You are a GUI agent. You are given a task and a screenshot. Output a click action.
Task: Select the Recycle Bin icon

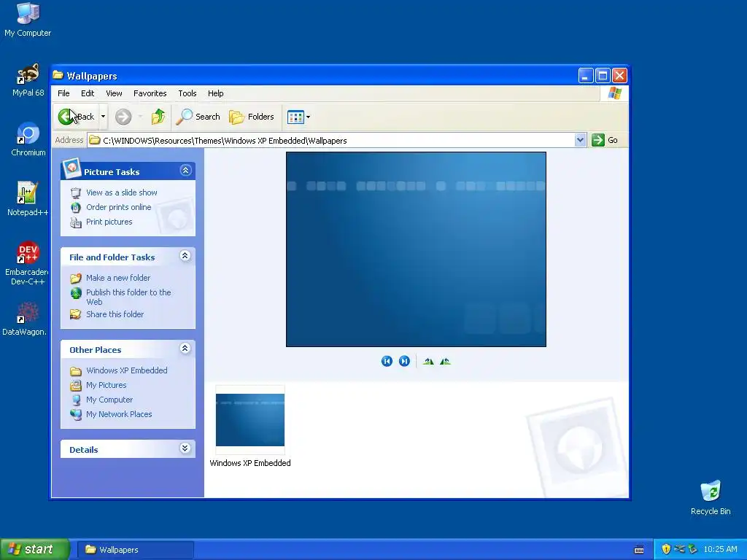coord(711,498)
